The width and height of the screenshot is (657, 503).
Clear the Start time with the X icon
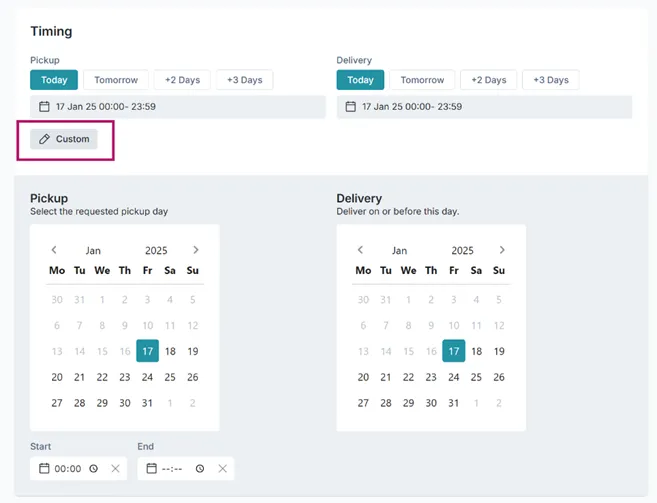tap(115, 469)
